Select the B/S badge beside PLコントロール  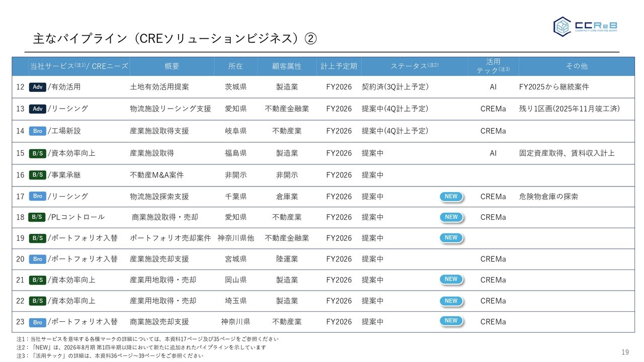38,217
